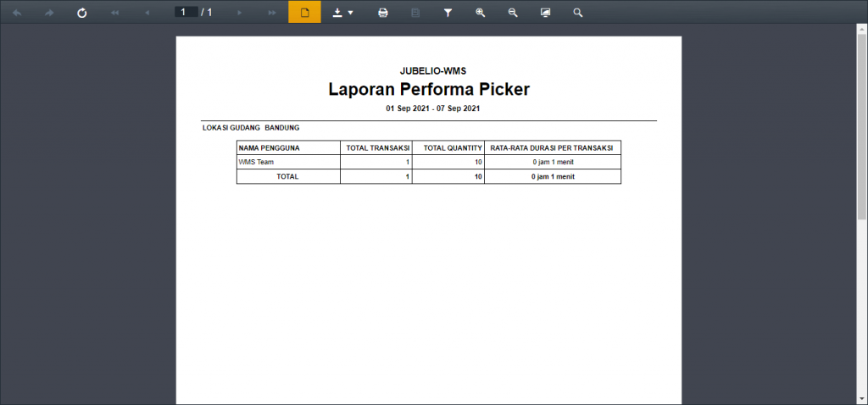
Task: Go to previous page icon
Action: click(x=147, y=12)
